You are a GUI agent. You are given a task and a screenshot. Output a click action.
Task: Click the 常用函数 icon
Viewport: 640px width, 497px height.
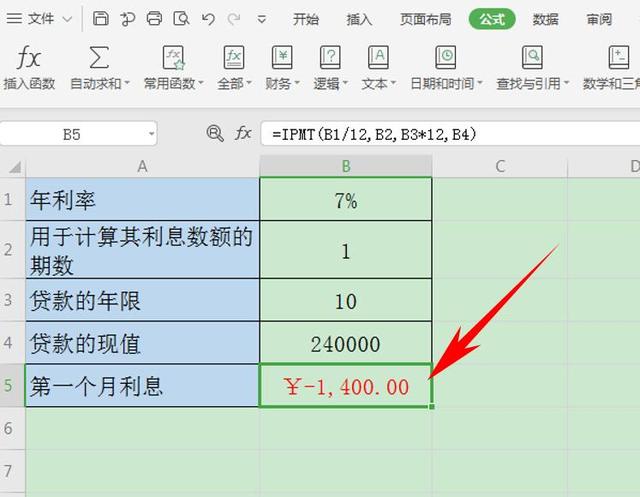click(x=173, y=57)
